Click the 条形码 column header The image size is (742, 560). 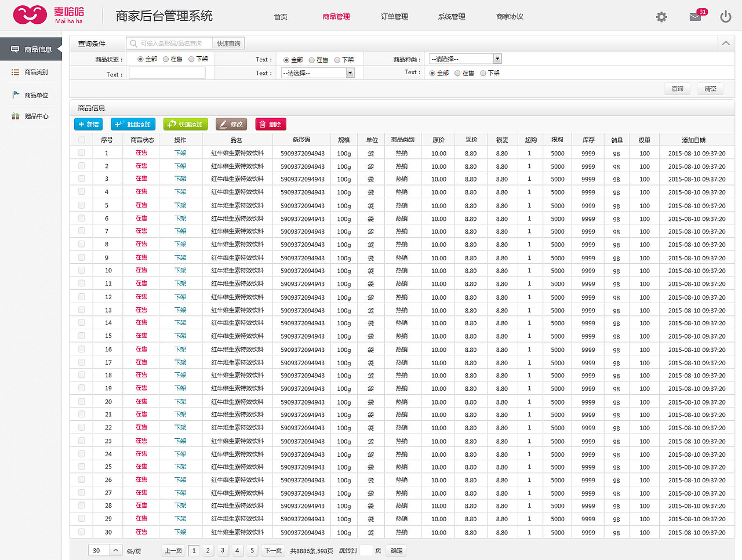click(x=301, y=140)
